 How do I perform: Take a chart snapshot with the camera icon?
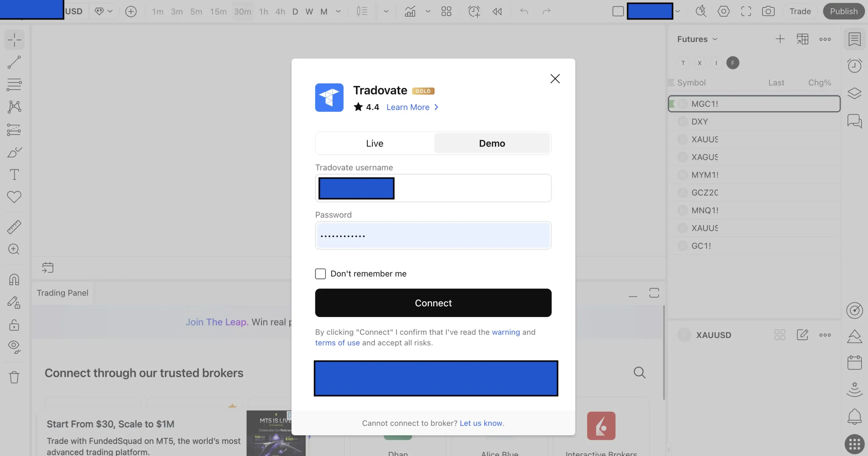pyautogui.click(x=768, y=11)
